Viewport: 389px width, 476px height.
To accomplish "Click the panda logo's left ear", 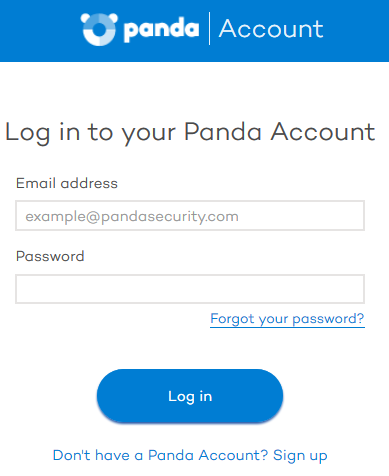I will [85, 18].
